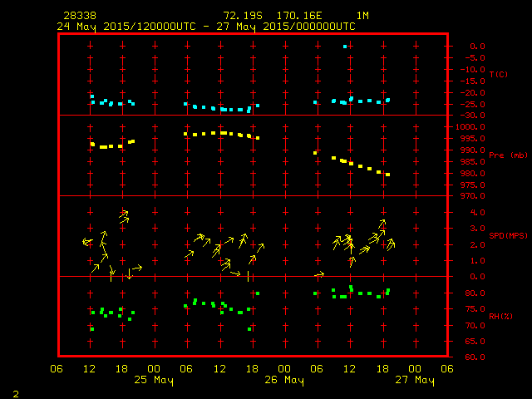The width and height of the screenshot is (532, 399).
Task: Select the 60.0 humidity tick label
Action: [471, 357]
